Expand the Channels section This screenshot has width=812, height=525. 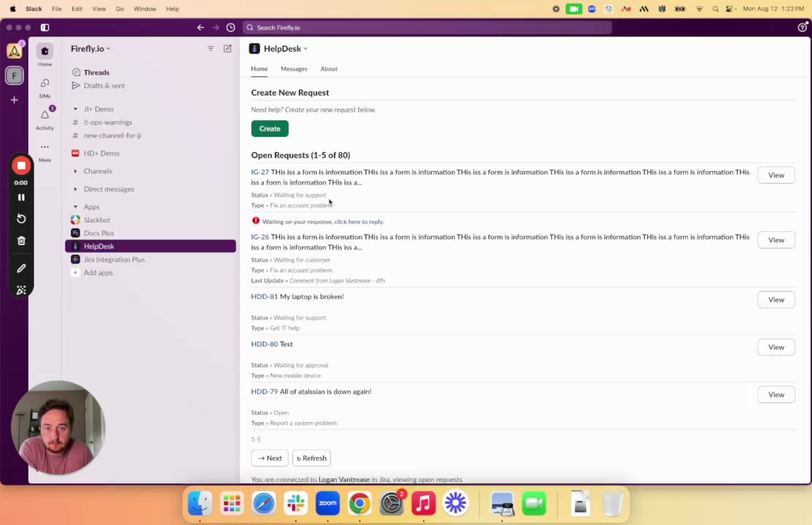pyautogui.click(x=75, y=171)
